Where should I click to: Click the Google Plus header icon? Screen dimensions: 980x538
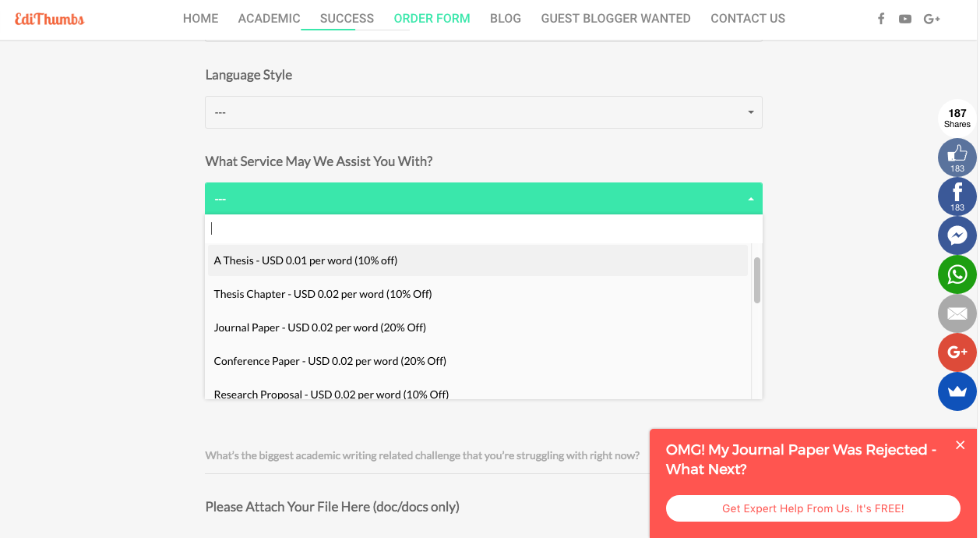pos(932,19)
